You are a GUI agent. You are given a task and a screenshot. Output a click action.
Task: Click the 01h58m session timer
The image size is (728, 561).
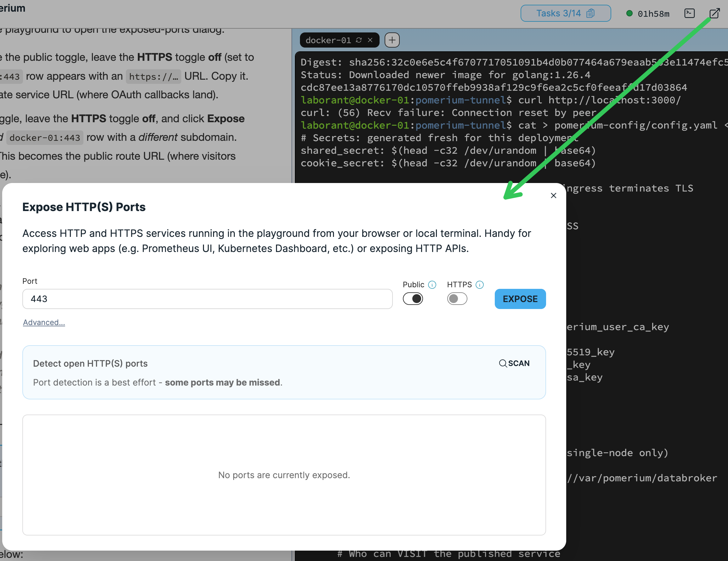(x=653, y=14)
